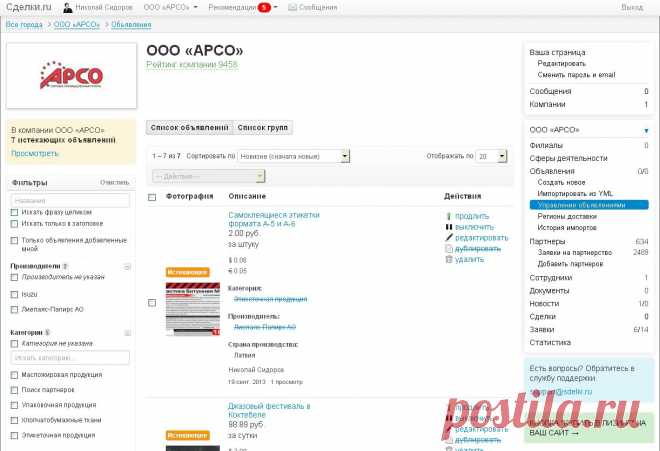Click the Объявления breadcrumb link

click(x=131, y=25)
